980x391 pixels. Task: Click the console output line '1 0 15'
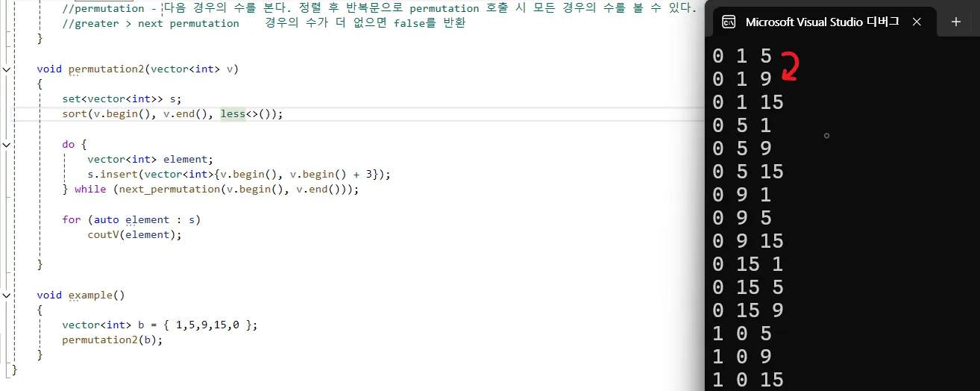748,380
